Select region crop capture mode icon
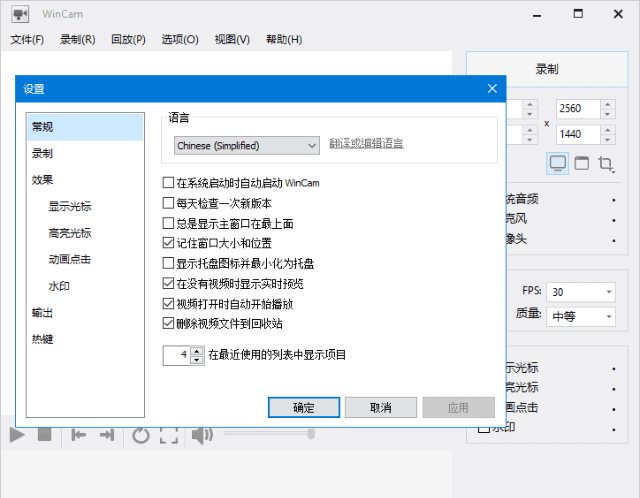Image resolution: width=640 pixels, height=498 pixels. pos(606,164)
